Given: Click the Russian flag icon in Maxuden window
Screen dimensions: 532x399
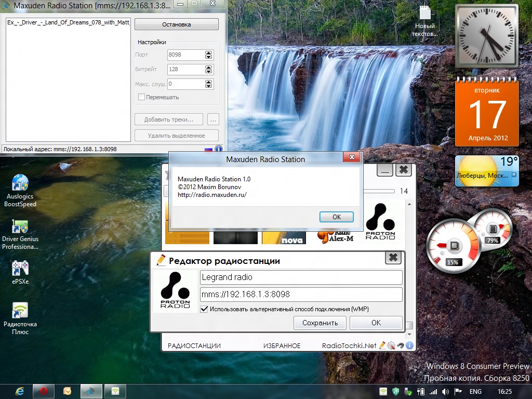Looking at the screenshot, I should coord(208,149).
